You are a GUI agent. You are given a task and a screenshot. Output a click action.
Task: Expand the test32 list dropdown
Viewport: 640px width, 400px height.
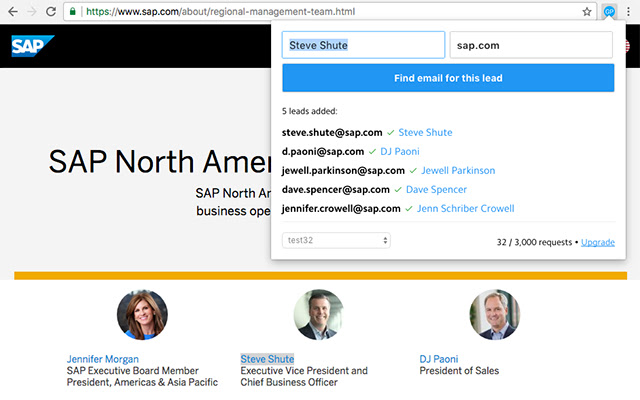[336, 241]
